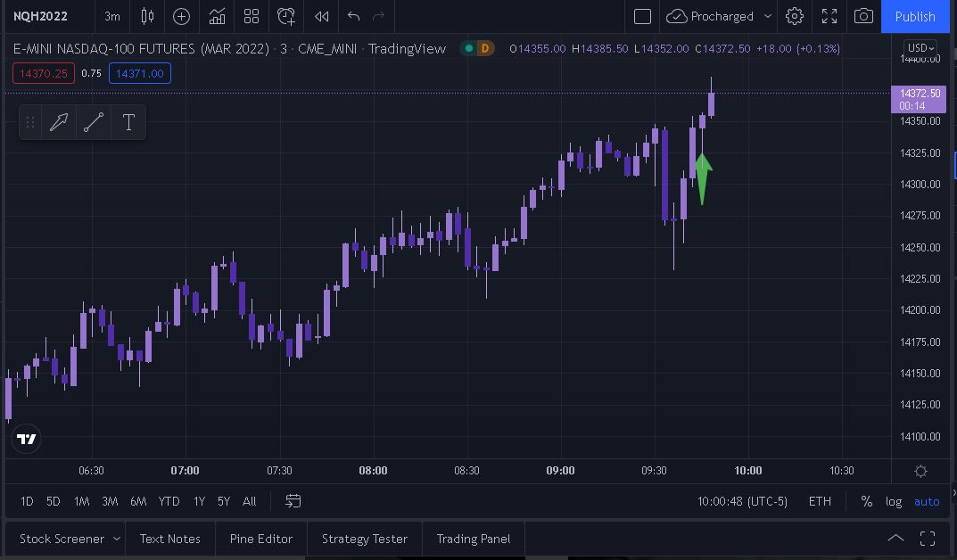Select the trend line tool in the floating toolbar
Viewport: 957px width, 560px height.
94,122
